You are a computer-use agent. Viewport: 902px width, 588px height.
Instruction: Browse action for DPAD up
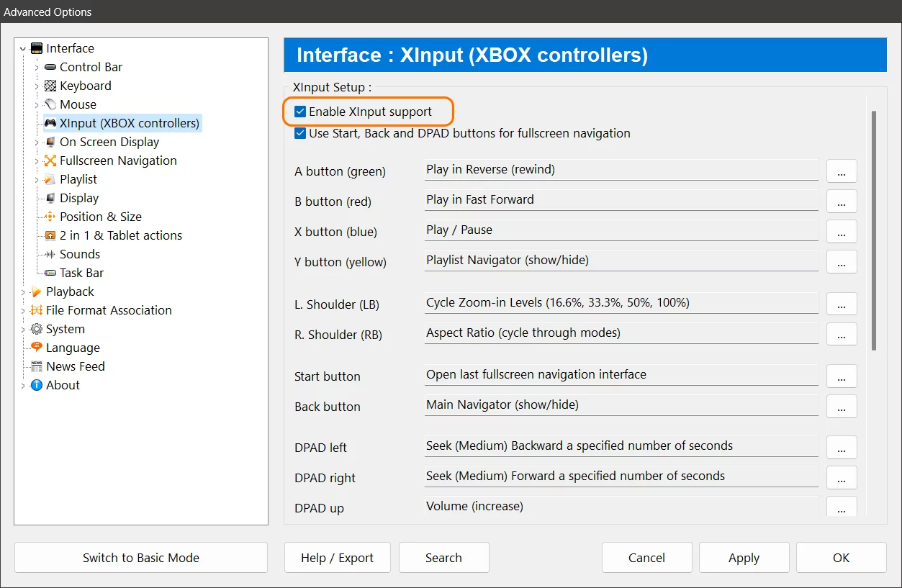click(842, 507)
